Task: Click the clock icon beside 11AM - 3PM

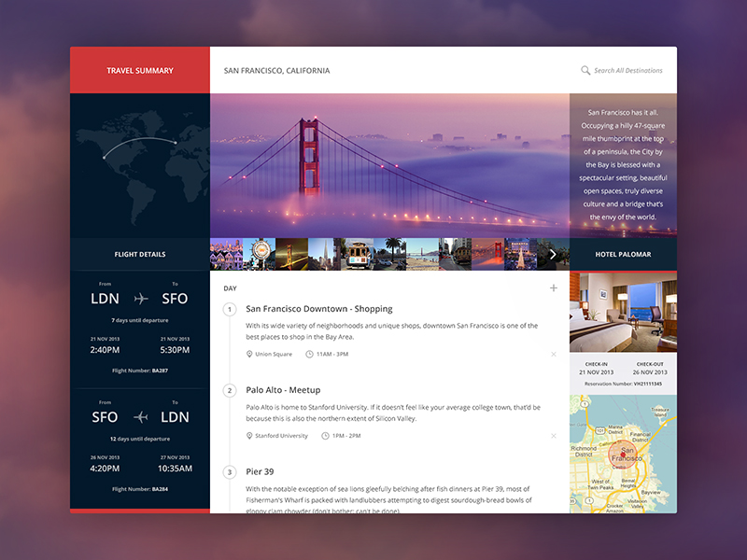Action: tap(309, 355)
